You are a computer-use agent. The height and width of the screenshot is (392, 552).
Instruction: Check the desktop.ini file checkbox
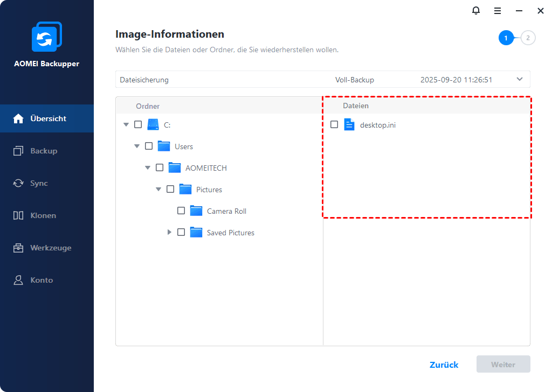pyautogui.click(x=334, y=125)
